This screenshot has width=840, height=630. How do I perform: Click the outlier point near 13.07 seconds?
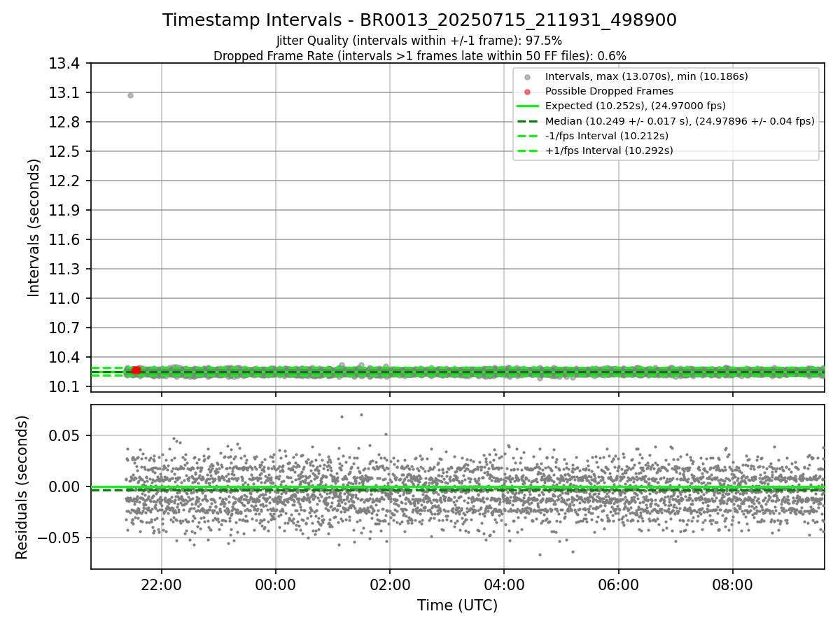pyautogui.click(x=130, y=95)
